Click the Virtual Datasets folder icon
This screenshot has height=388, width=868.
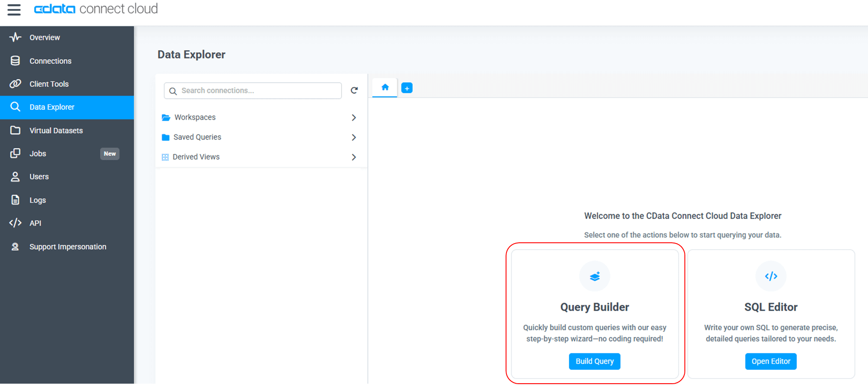(15, 130)
